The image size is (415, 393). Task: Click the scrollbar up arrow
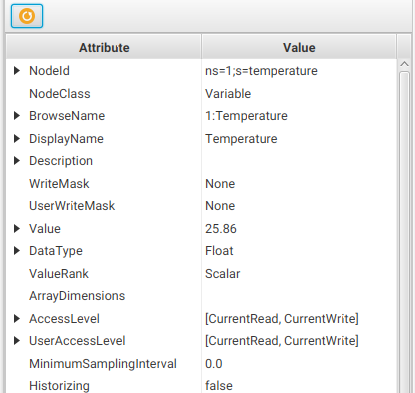404,64
